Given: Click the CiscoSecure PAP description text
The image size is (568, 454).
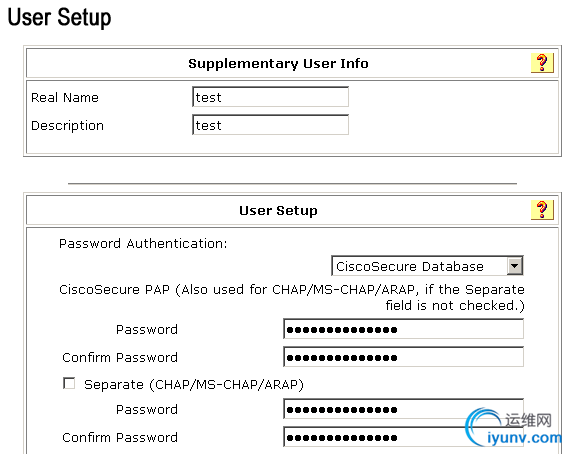Looking at the screenshot, I should point(292,297).
